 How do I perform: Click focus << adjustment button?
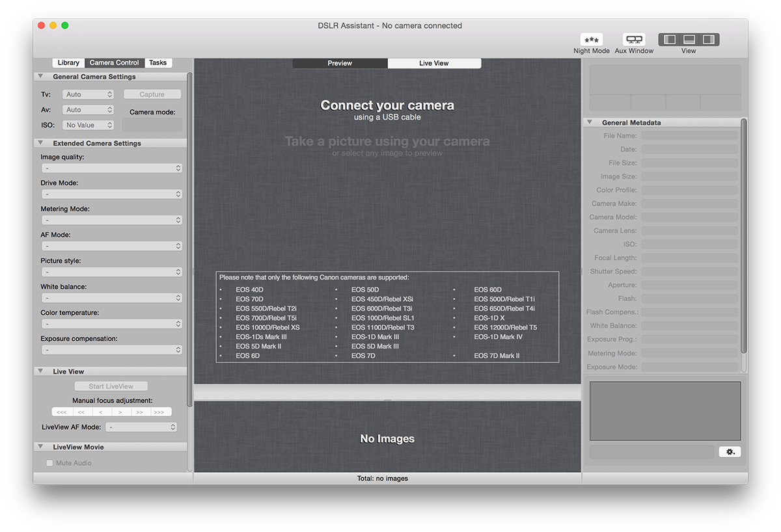[81, 412]
